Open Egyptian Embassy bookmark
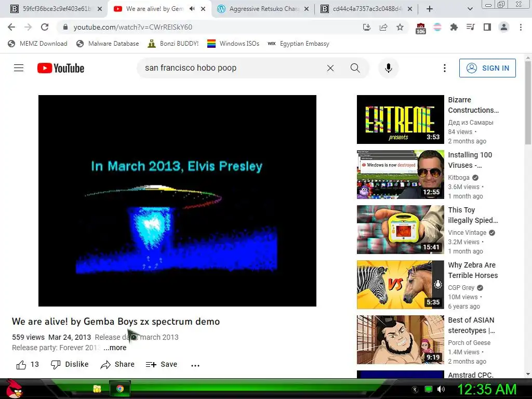Screen dimensions: 532x399 [298, 44]
